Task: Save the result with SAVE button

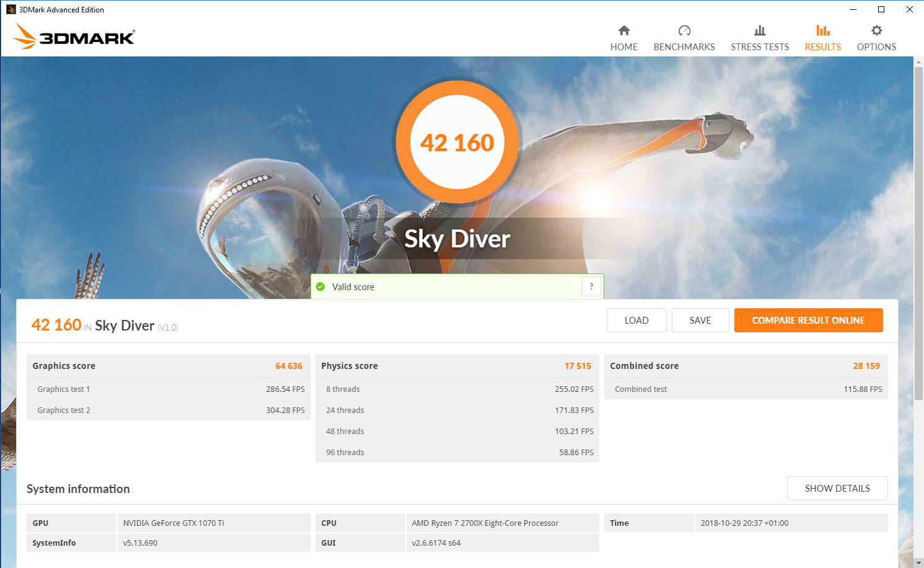Action: pos(700,321)
